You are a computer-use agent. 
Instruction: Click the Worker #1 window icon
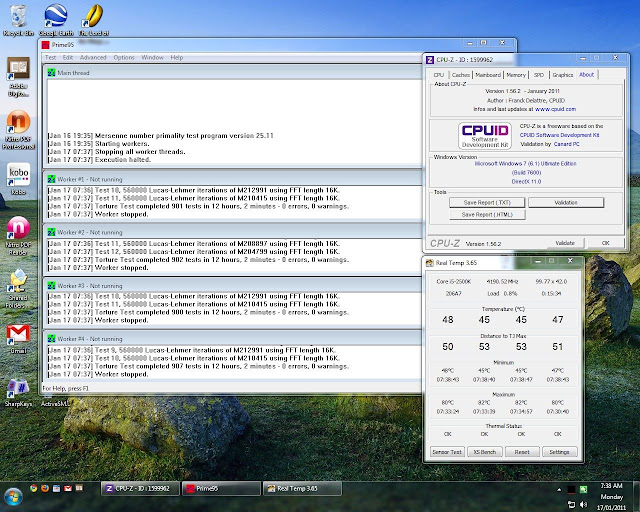pyautogui.click(x=51, y=179)
